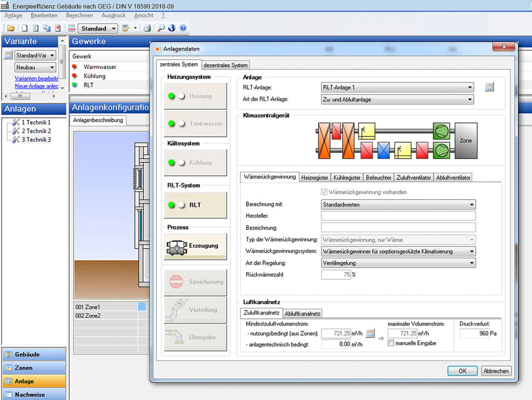Click the blue help question mark icon
532x400 pixels.
[x=183, y=28]
